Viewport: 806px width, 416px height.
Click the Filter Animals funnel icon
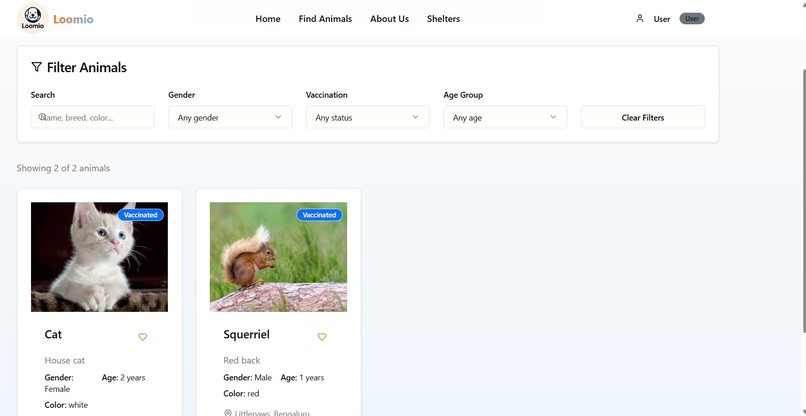36,67
